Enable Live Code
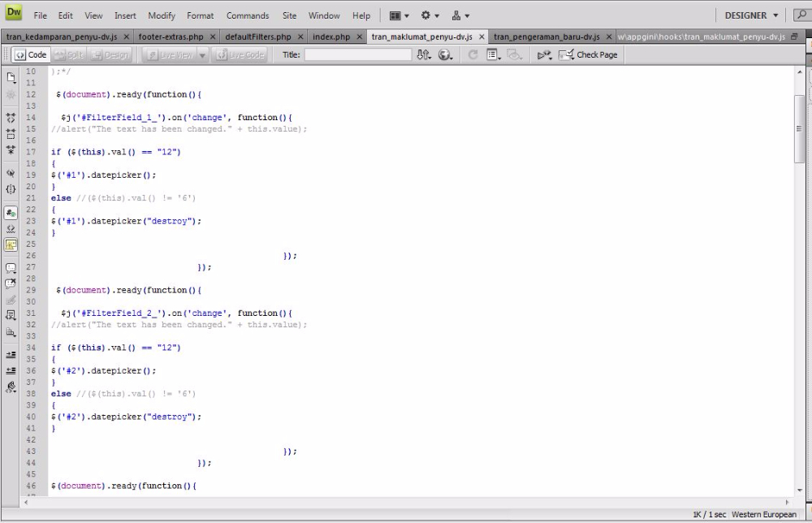 (x=240, y=54)
